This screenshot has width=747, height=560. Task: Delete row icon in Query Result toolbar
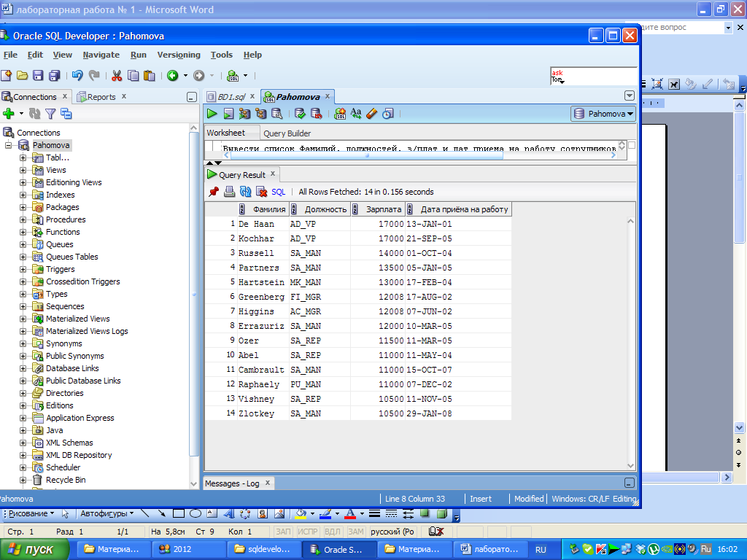(262, 192)
